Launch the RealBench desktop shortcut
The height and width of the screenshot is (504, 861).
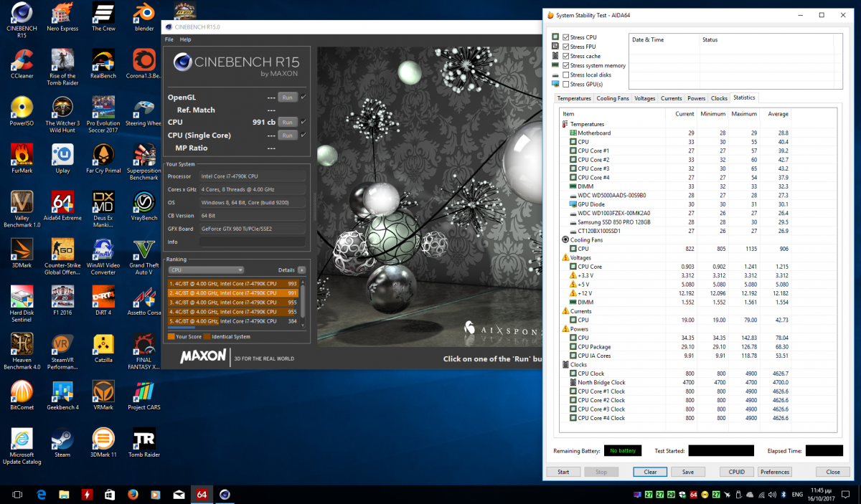[103, 65]
